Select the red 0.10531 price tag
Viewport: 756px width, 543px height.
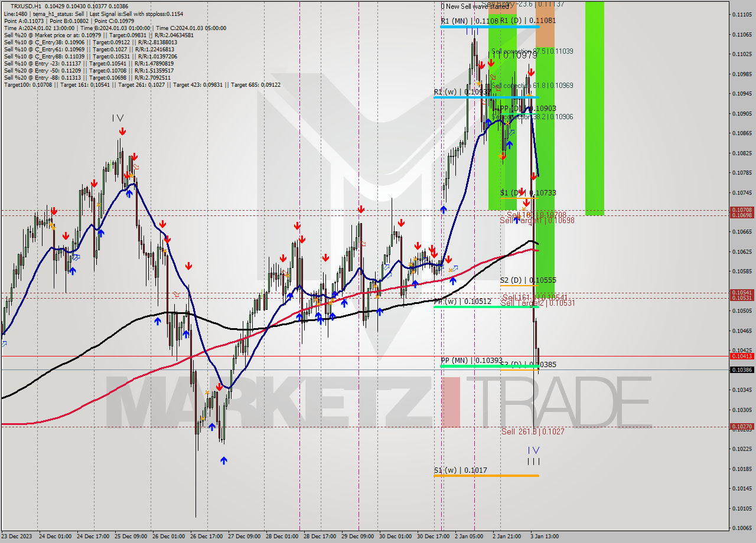742,297
